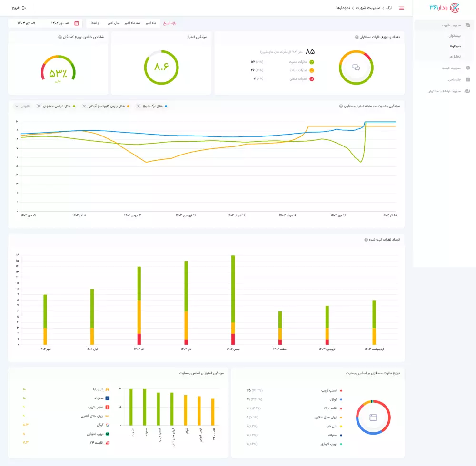Click the دی ۱۴۰۲ bar in reviews chart
Screen dimensions: 476x466
[x=186, y=303]
